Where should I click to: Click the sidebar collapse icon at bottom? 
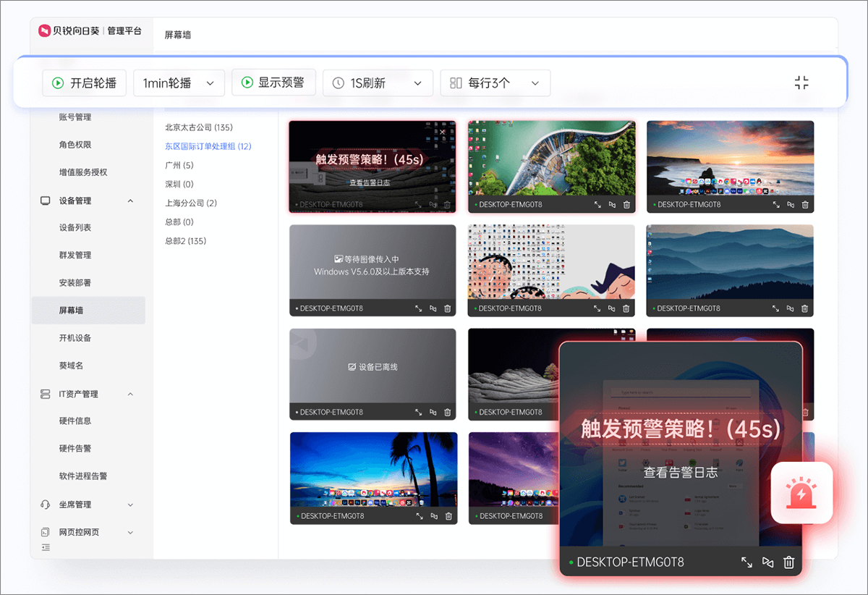(x=46, y=547)
